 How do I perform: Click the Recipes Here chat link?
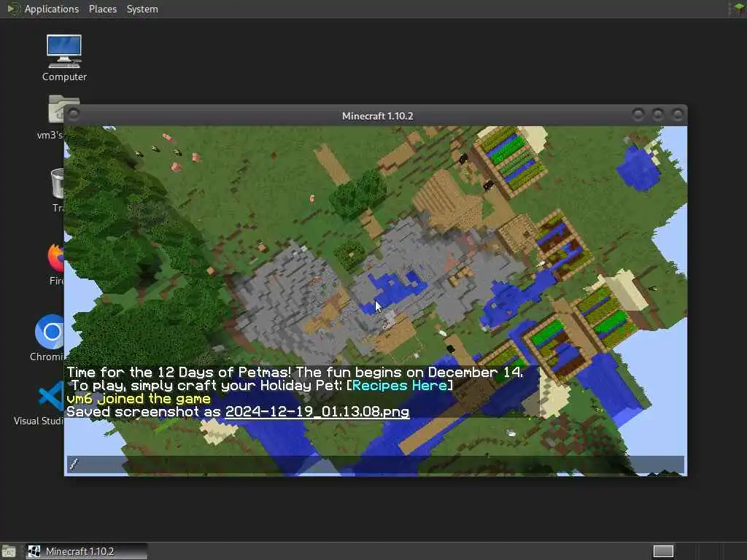(x=399, y=385)
